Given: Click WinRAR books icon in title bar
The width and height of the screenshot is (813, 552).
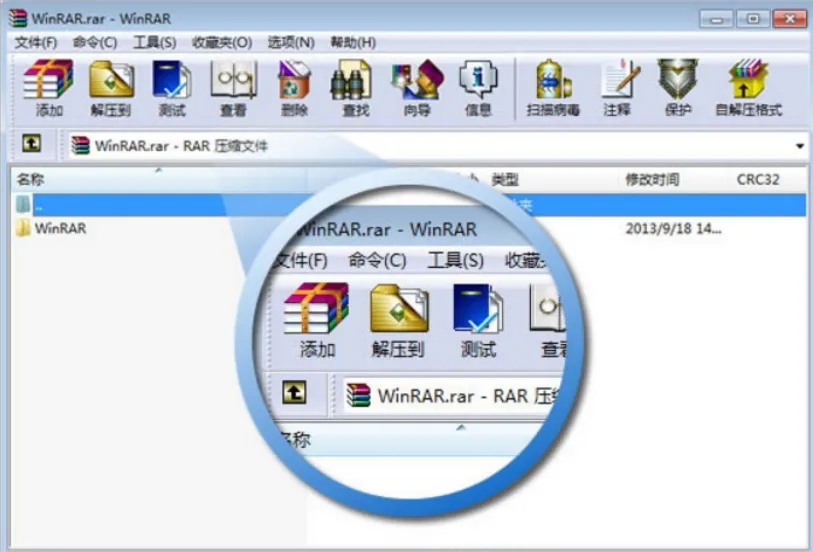Looking at the screenshot, I should (x=18, y=18).
